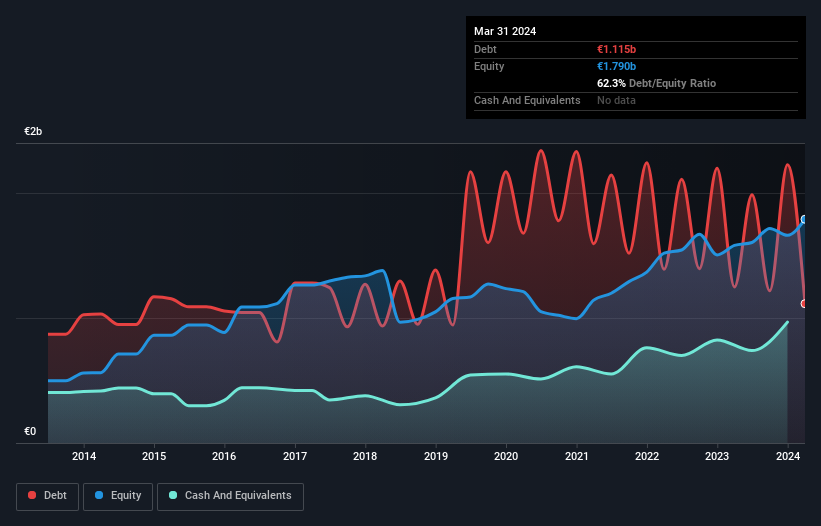Viewport: 821px width, 526px height.
Task: Click the 2016 x-axis label
Action: pyautogui.click(x=224, y=456)
